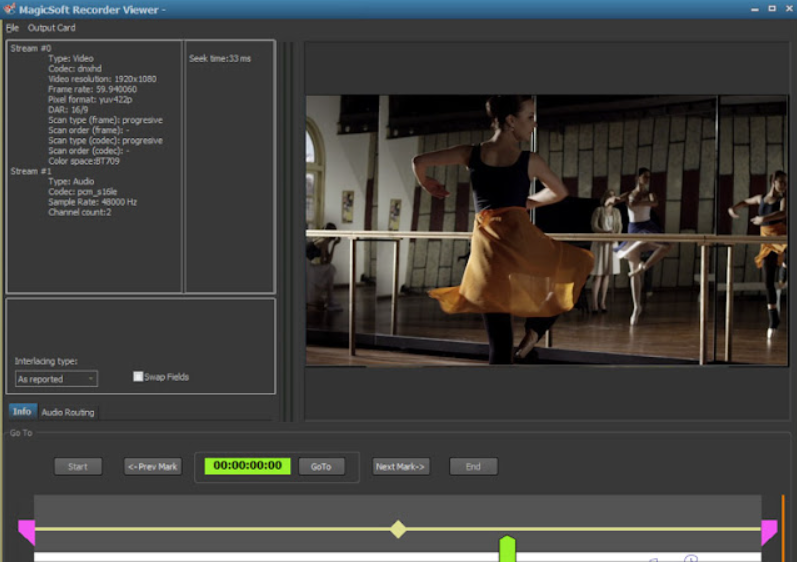Viewport: 797px width, 562px height.
Task: Open the Output Card menu
Action: (51, 28)
